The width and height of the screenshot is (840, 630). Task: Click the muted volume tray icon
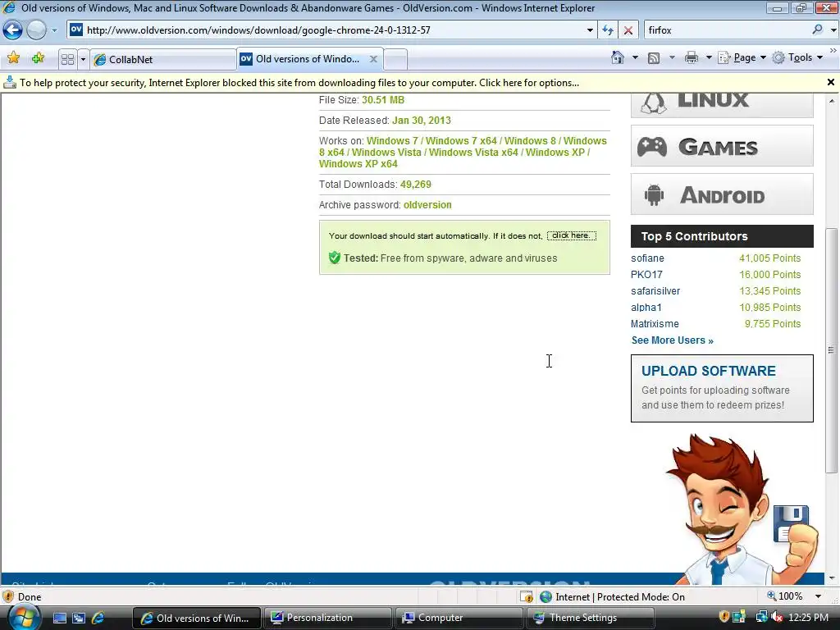[776, 618]
